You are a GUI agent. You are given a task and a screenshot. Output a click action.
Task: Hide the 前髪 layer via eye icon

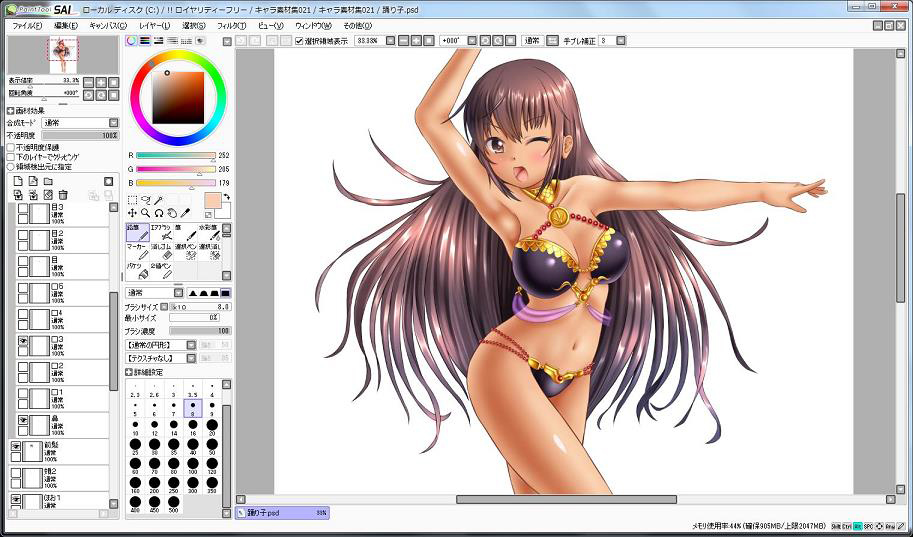[x=16, y=447]
